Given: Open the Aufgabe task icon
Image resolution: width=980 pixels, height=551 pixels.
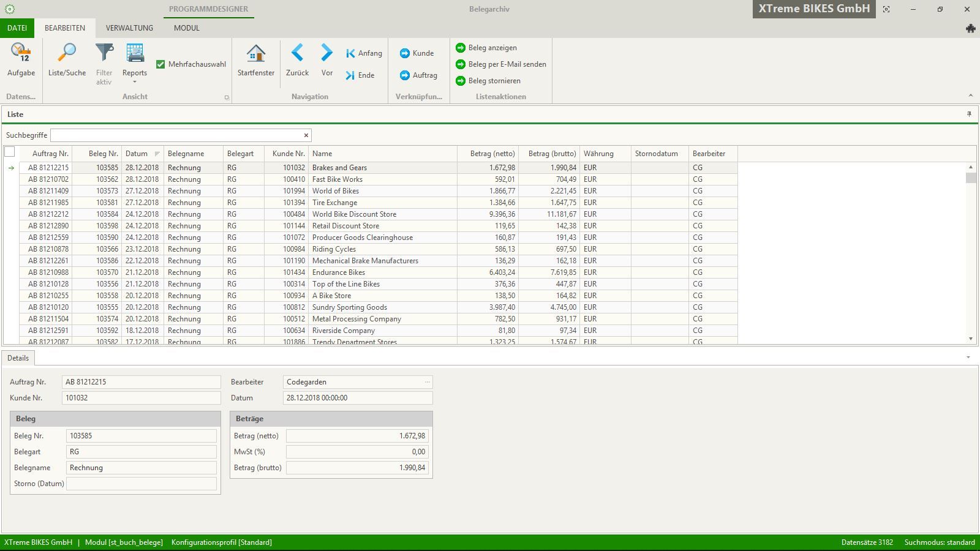Looking at the screenshot, I should point(21,53).
